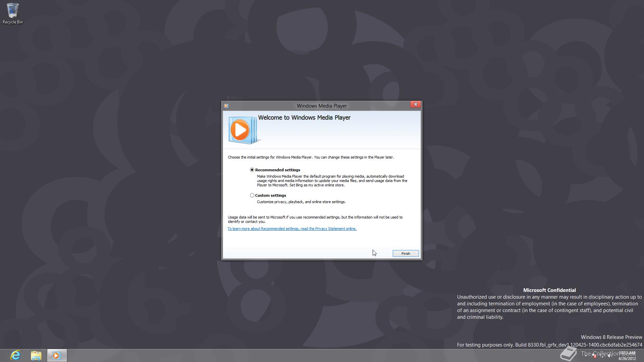The height and width of the screenshot is (362, 644).
Task: Open File Explorer from the taskbar
Action: [x=36, y=355]
